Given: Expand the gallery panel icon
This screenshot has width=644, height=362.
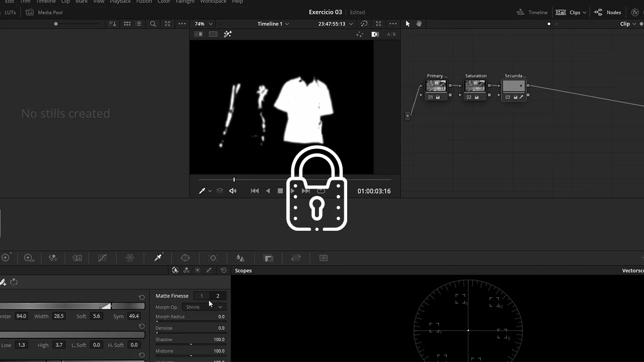Looking at the screenshot, I should tap(168, 24).
